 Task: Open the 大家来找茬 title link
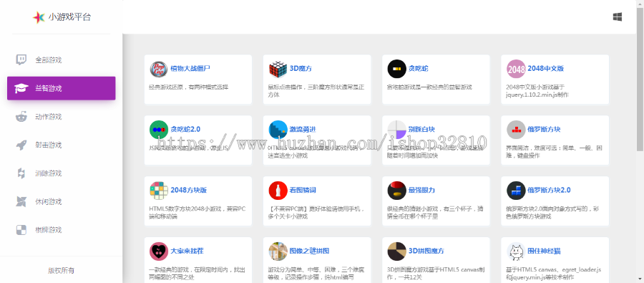pyautogui.click(x=187, y=251)
